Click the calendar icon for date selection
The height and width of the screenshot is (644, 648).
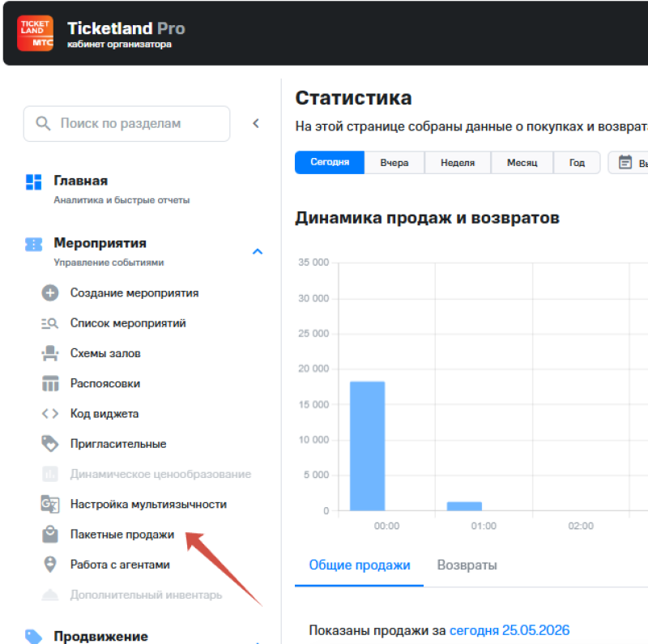coord(625,163)
